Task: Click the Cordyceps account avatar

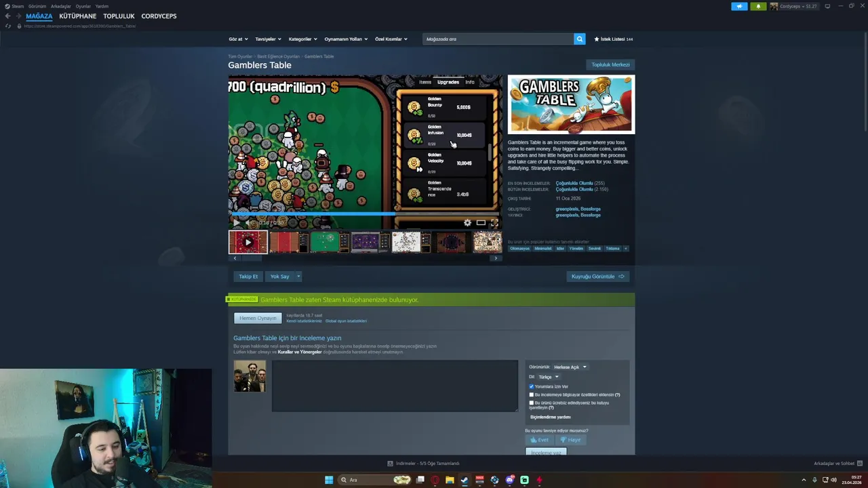Action: [774, 6]
